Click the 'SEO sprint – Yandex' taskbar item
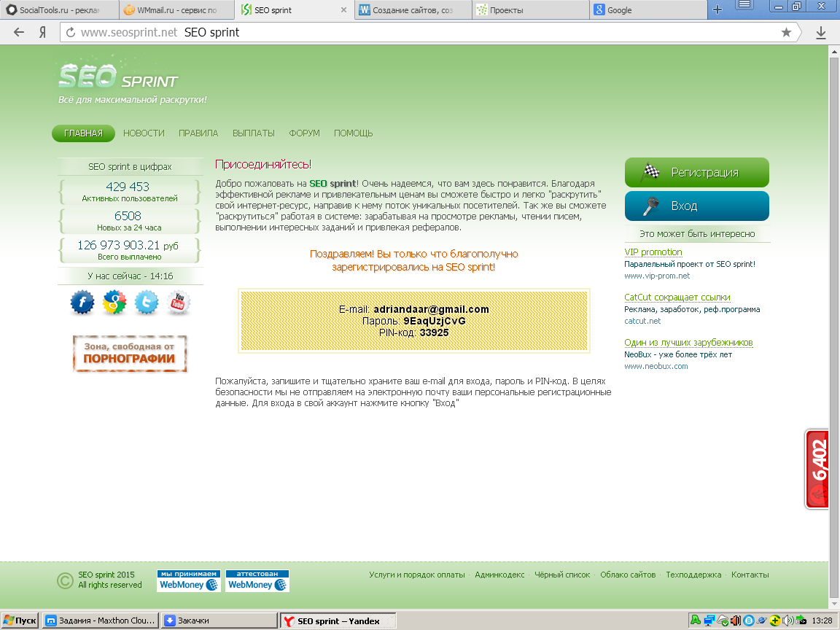The height and width of the screenshot is (630, 840). [338, 621]
